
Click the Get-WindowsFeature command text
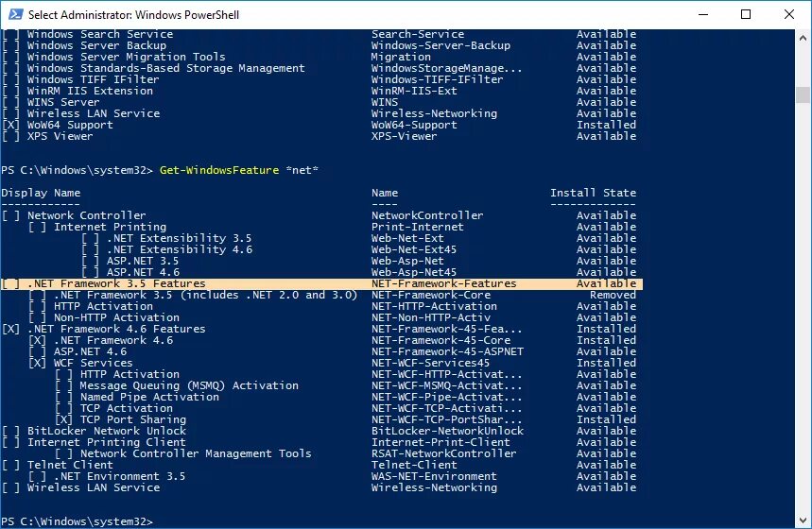219,170
